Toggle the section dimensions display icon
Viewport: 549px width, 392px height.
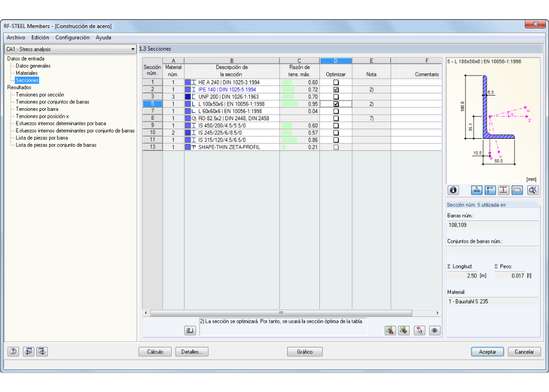(x=504, y=190)
